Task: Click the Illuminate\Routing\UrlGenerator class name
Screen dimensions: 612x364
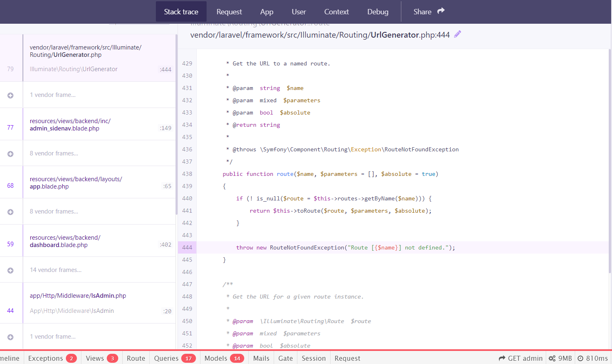Action: click(x=74, y=69)
